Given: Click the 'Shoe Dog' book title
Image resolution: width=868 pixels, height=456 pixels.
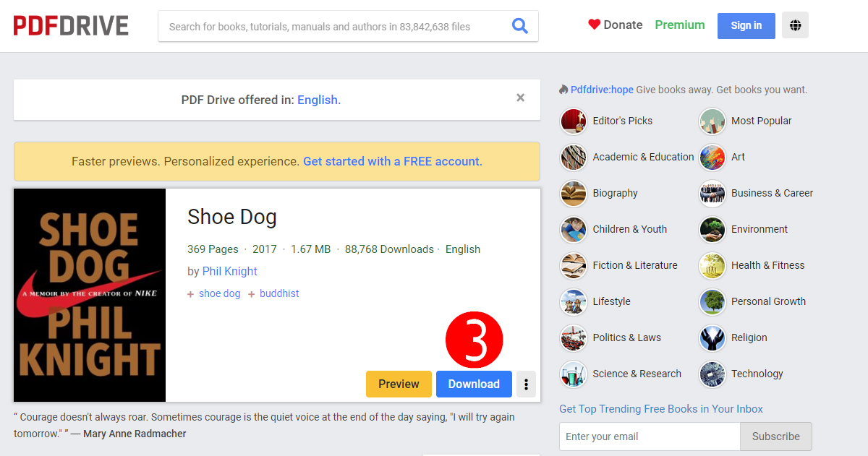Looking at the screenshot, I should (232, 217).
